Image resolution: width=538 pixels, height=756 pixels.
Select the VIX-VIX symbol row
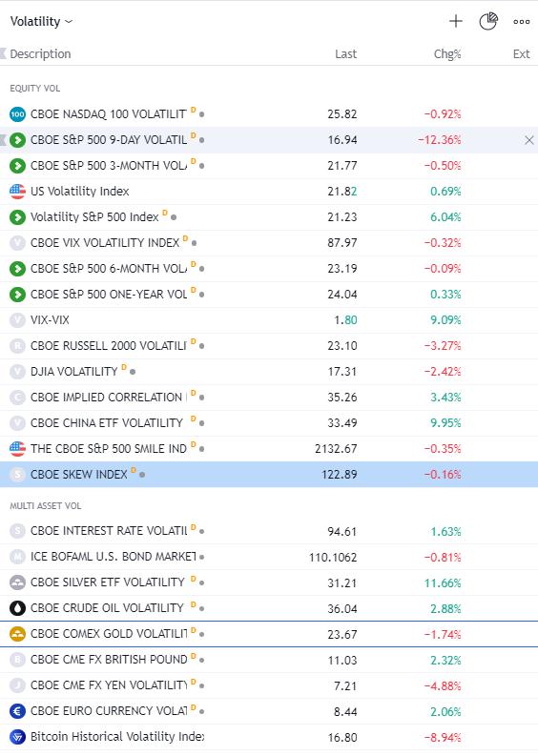[x=269, y=320]
